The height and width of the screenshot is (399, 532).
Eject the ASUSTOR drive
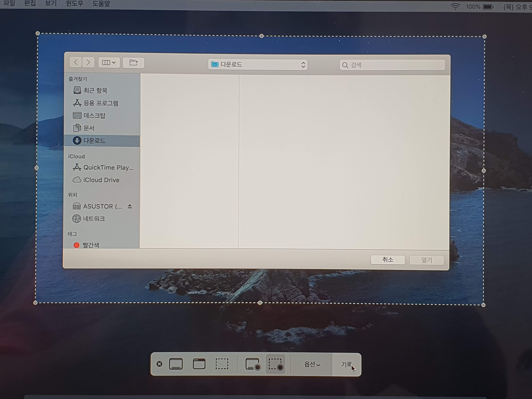pos(130,206)
